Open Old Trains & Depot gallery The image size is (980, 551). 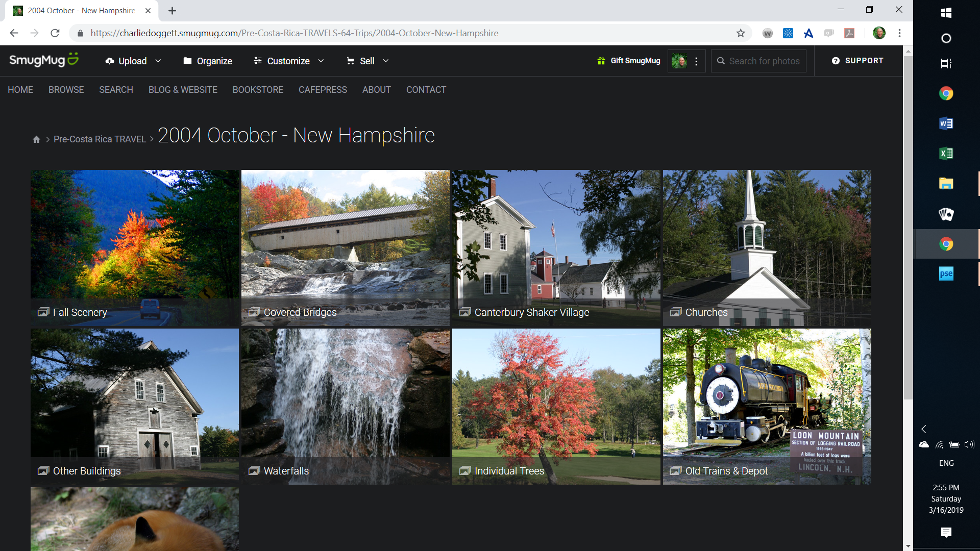tap(767, 407)
